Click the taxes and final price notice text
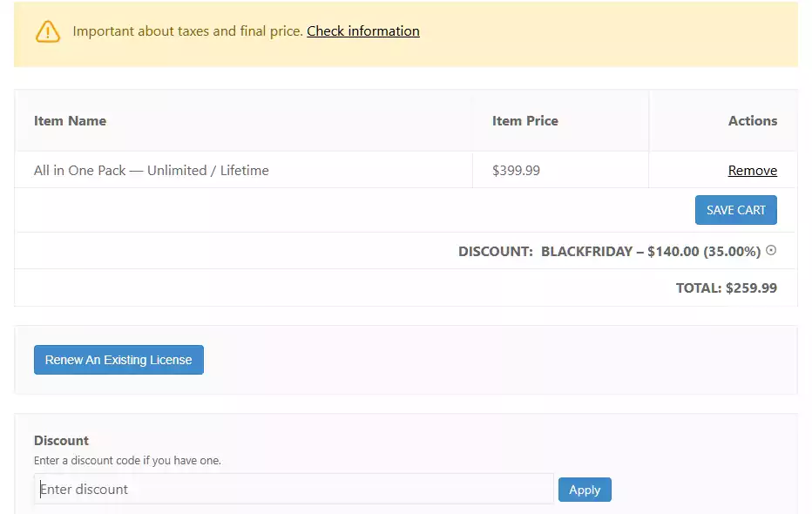 [187, 31]
